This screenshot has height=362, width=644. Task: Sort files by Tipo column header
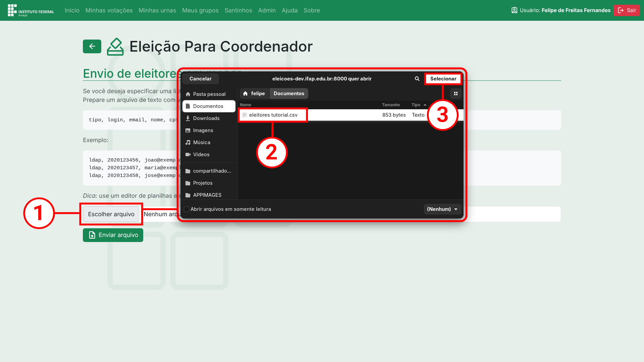coord(416,105)
